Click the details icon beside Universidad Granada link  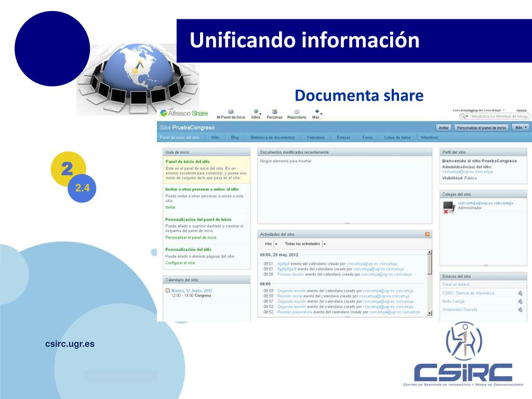coord(520,310)
